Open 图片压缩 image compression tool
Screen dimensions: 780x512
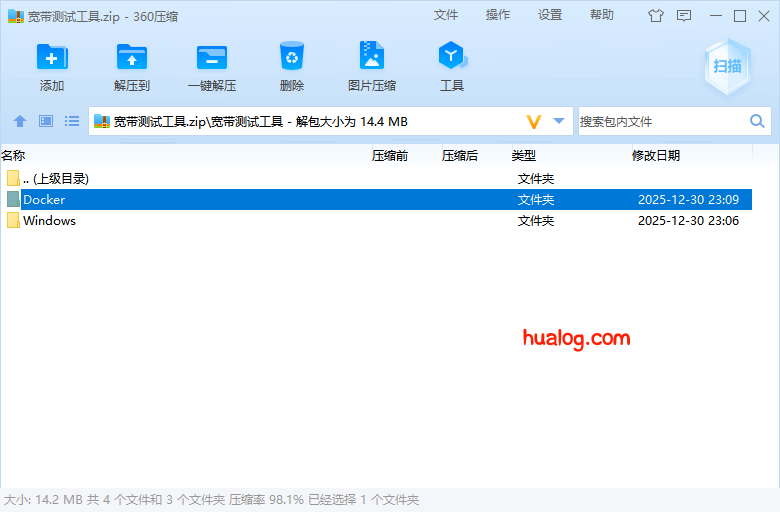[372, 55]
